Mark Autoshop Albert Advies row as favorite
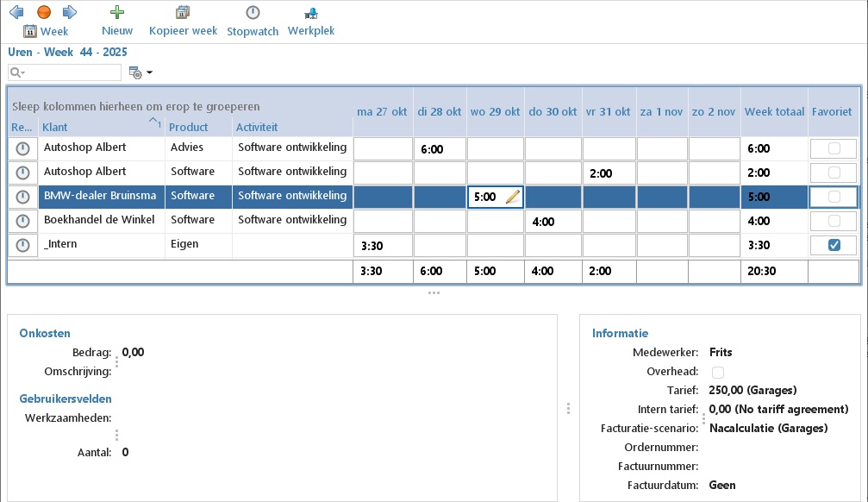The height and width of the screenshot is (502, 868). coord(834,148)
